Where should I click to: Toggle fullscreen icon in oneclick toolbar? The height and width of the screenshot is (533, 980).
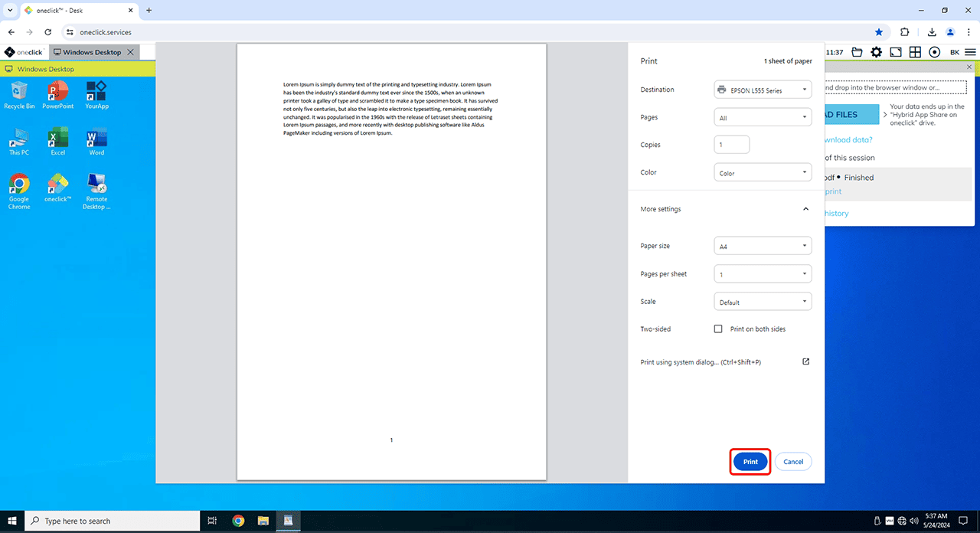895,52
